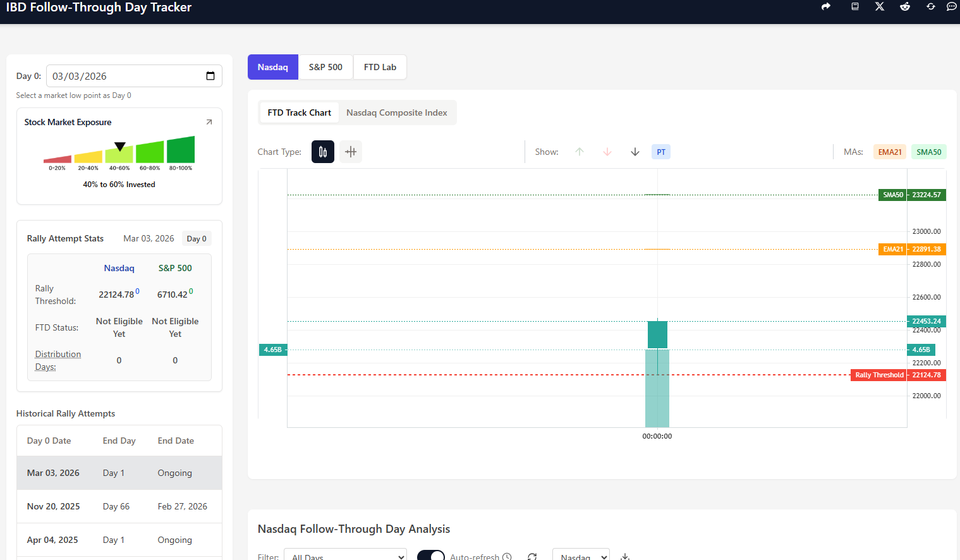This screenshot has width=960, height=560.
Task: Select the Nasdaq Composite Index chart tab
Action: point(396,113)
